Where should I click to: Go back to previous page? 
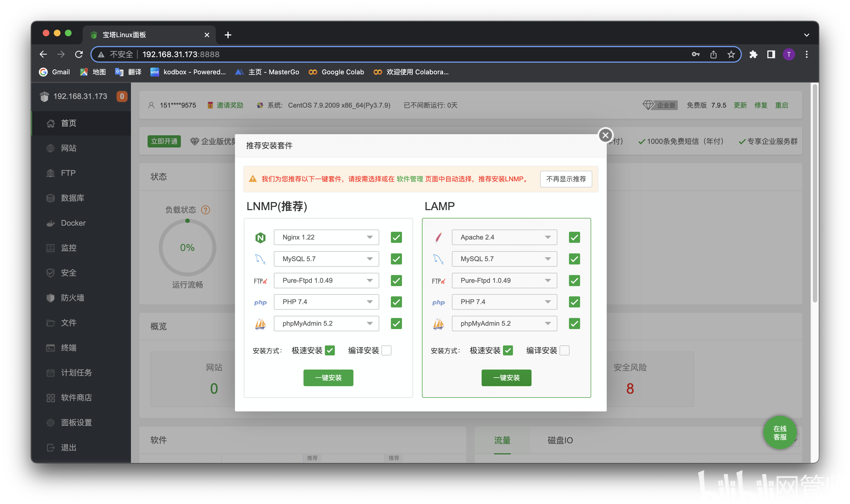[43, 54]
